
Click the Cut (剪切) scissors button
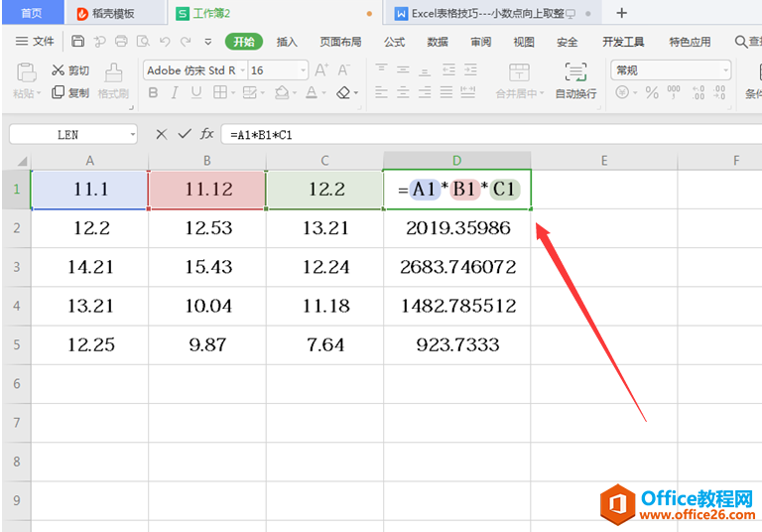pyautogui.click(x=70, y=70)
